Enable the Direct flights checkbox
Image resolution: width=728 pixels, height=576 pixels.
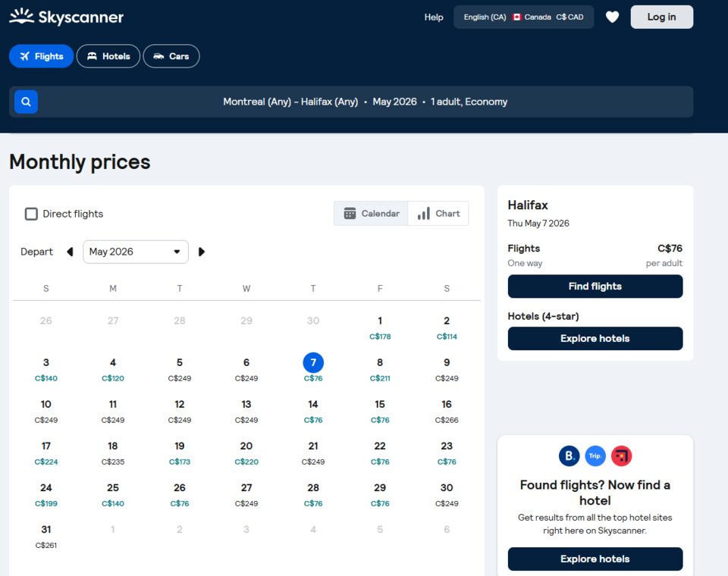[x=31, y=214]
